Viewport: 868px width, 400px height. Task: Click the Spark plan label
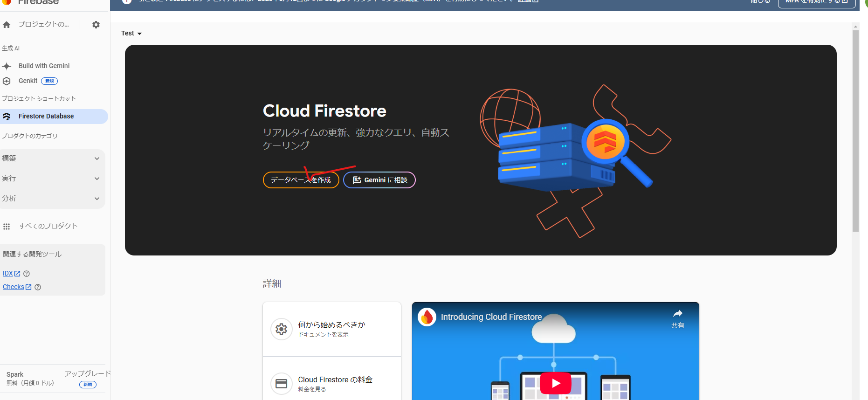[x=15, y=375]
